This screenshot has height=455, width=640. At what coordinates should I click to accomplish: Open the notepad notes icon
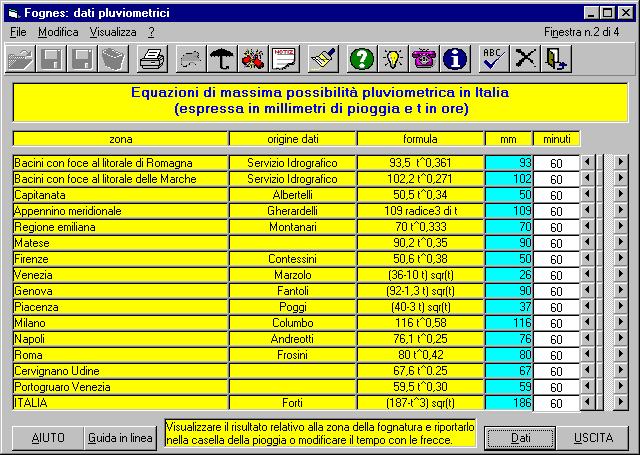click(x=284, y=59)
